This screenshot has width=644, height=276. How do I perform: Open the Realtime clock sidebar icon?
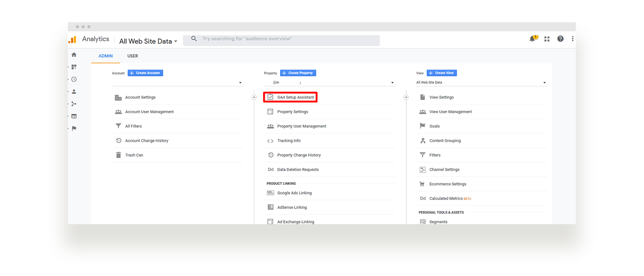[74, 79]
